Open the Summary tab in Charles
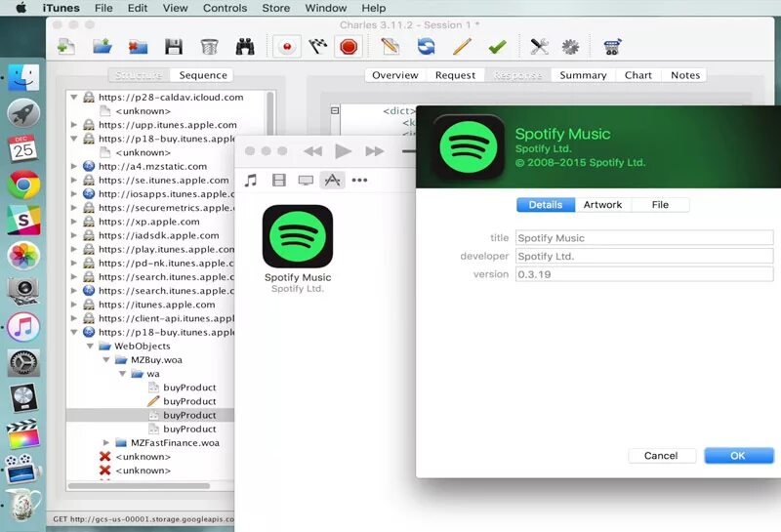Image resolution: width=781 pixels, height=532 pixels. click(583, 75)
